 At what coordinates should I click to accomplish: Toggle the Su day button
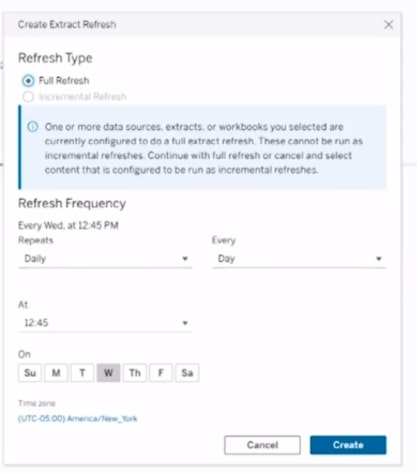30,373
